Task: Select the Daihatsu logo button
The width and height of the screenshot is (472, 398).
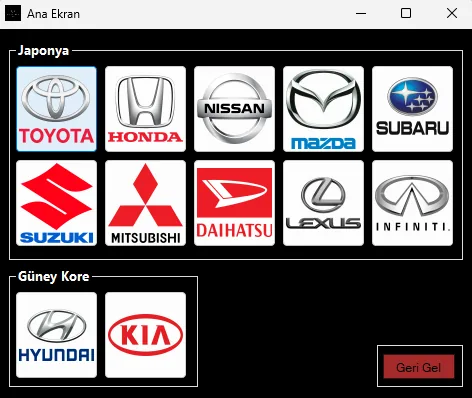Action: tap(234, 203)
